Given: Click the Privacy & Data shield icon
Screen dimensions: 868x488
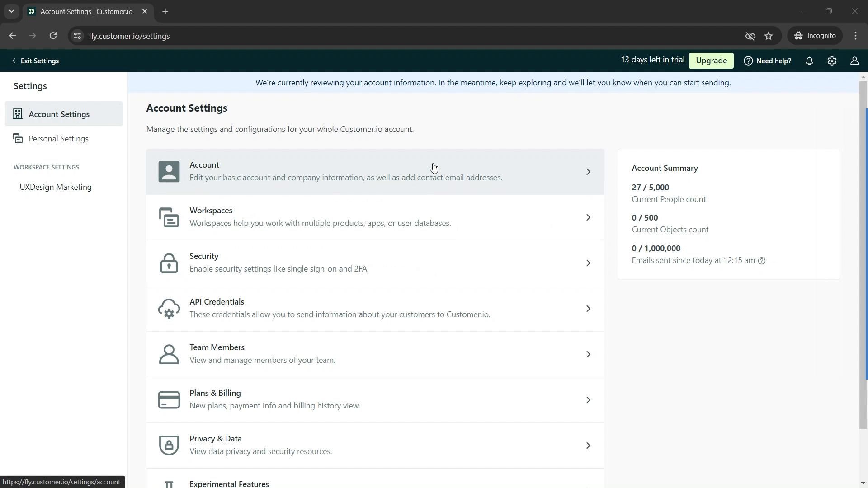Looking at the screenshot, I should [x=169, y=445].
